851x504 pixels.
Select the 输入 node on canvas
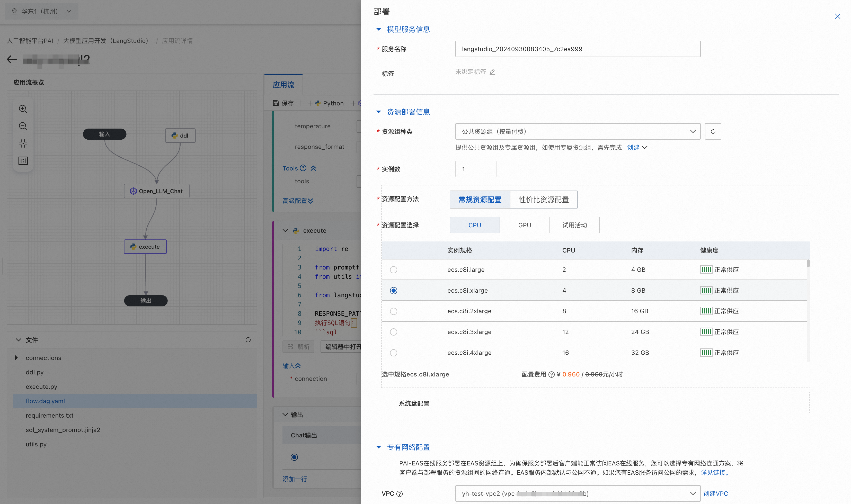pyautogui.click(x=105, y=134)
